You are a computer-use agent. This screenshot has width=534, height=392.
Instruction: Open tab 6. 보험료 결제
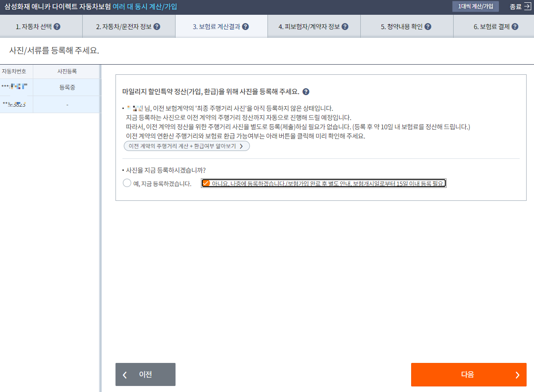click(493, 26)
